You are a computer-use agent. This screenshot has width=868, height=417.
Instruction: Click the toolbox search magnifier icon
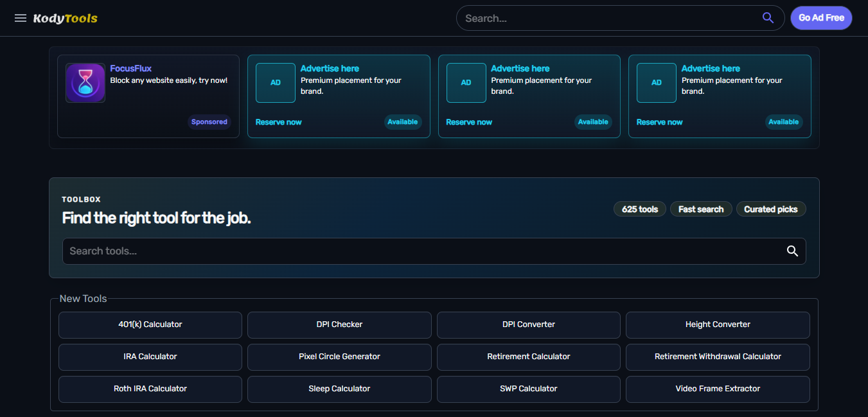(792, 251)
